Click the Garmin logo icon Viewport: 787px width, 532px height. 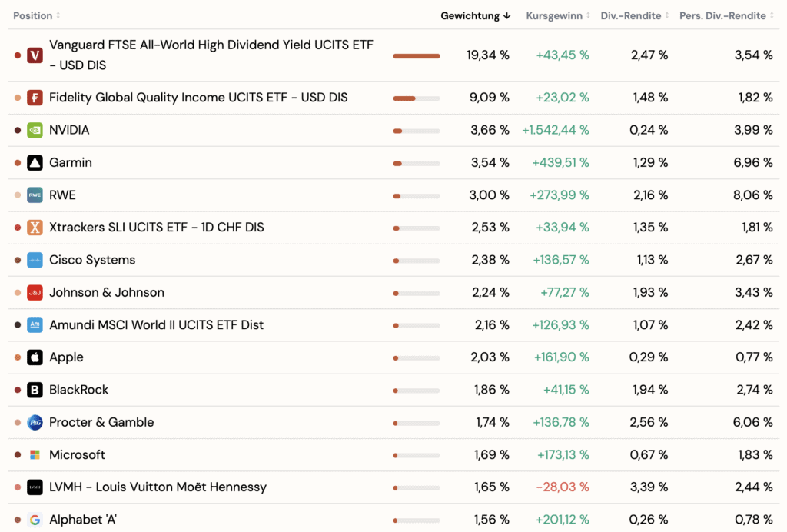point(35,163)
